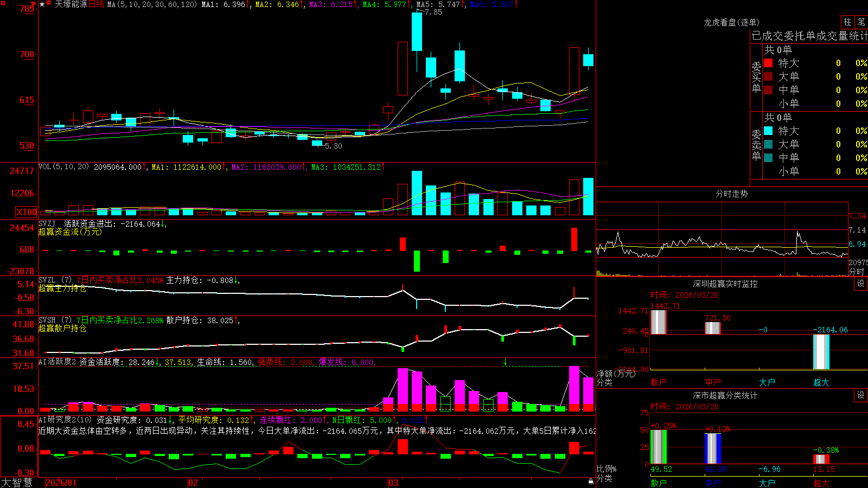Click the 大智慧 logo at bottom left
Viewport: 868px width, 488px height.
17,483
